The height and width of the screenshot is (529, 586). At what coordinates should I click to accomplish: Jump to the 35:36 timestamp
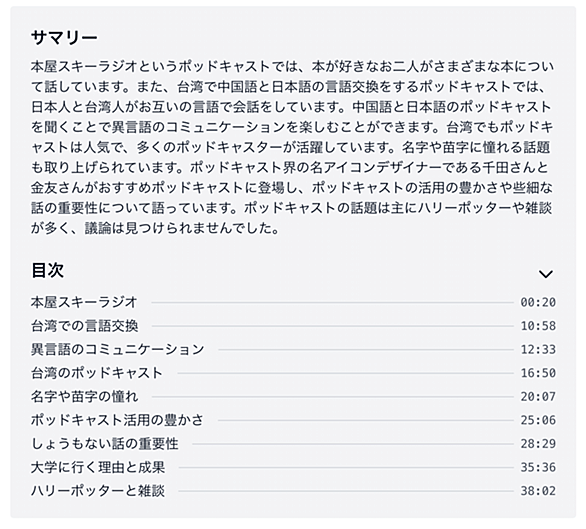click(x=538, y=467)
